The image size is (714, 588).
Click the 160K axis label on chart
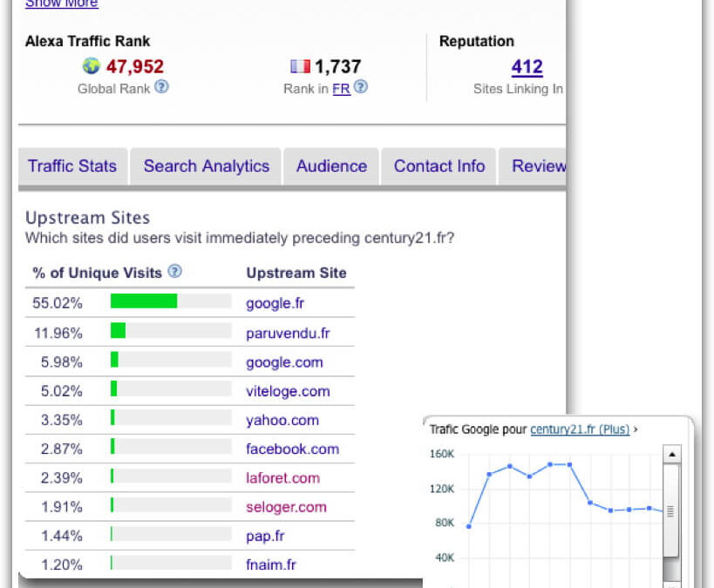442,454
